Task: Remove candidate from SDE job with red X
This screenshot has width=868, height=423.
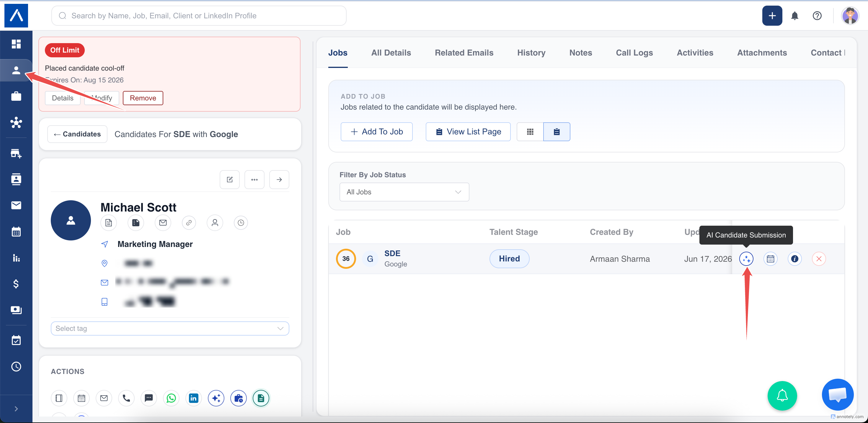Action: pos(819,258)
